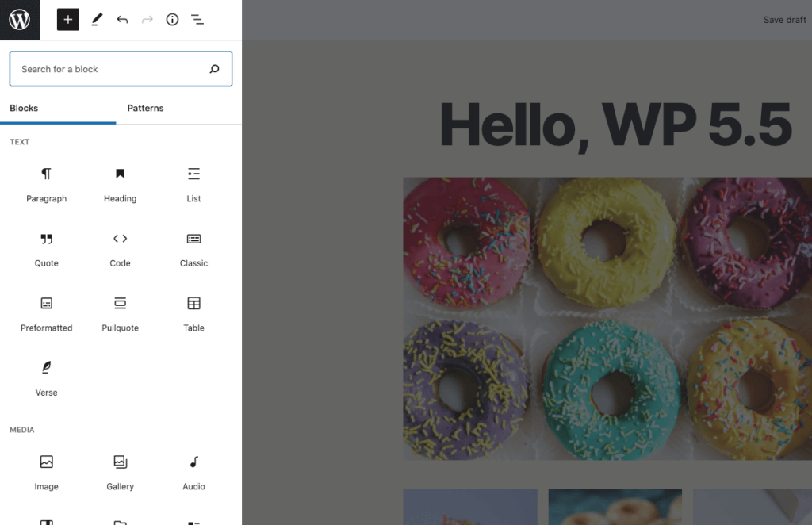Click the Save draft button
812x525 pixels.
click(x=784, y=20)
